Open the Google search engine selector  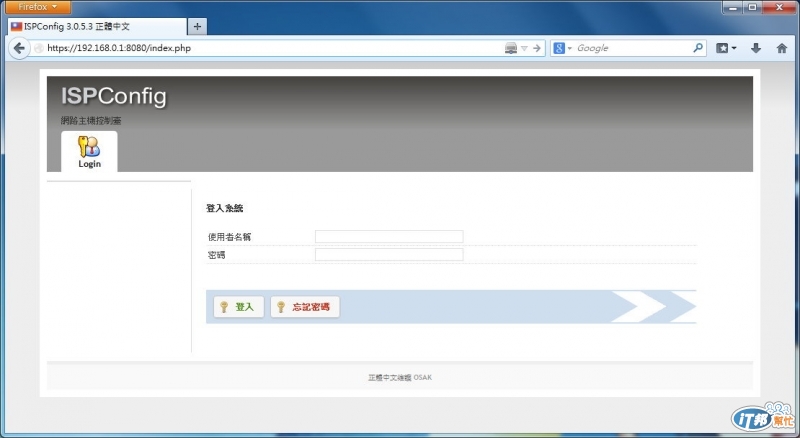[562, 48]
